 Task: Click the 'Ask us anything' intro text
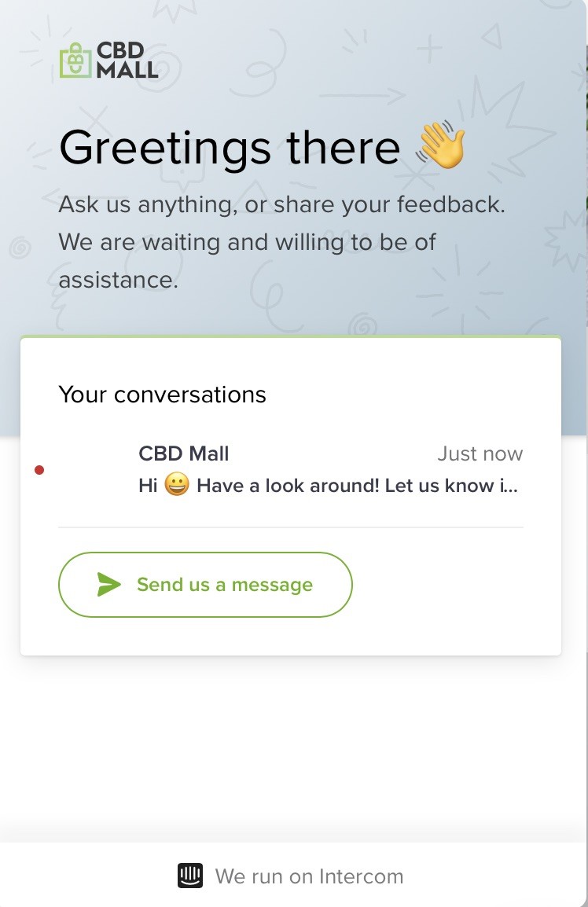282,204
